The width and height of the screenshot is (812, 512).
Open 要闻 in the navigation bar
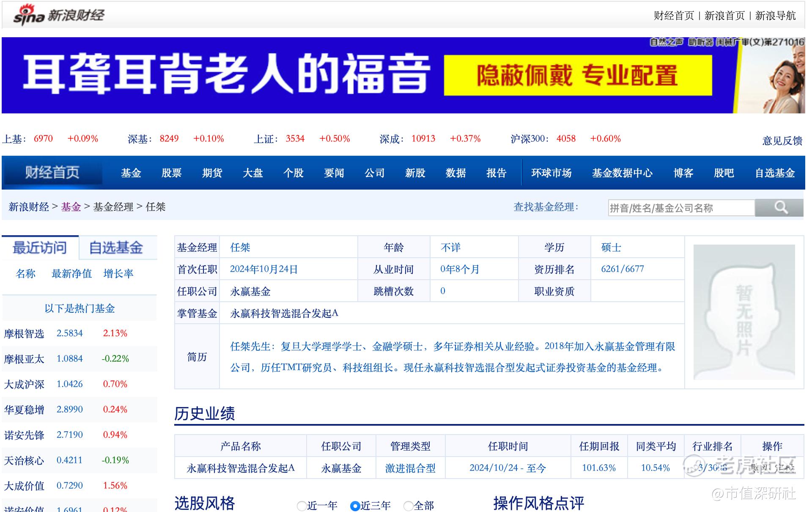point(334,173)
